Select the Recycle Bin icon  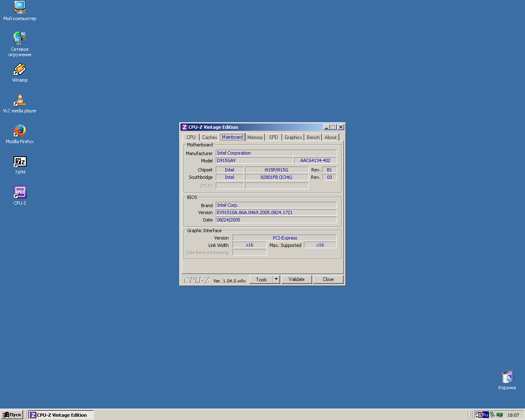pyautogui.click(x=507, y=380)
